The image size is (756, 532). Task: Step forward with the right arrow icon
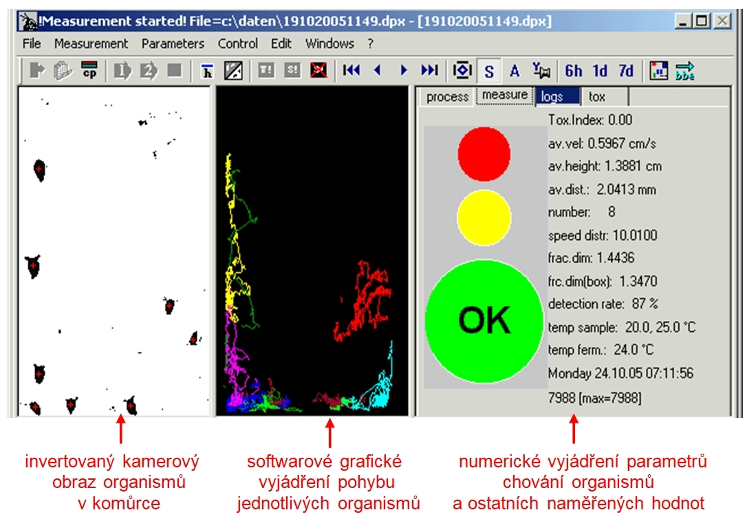coord(404,71)
